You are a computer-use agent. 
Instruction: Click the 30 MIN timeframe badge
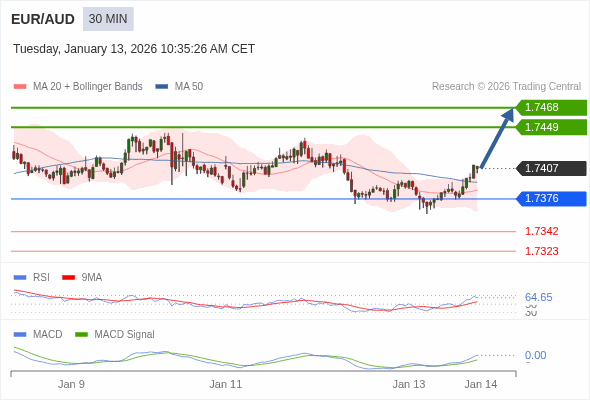click(x=108, y=19)
